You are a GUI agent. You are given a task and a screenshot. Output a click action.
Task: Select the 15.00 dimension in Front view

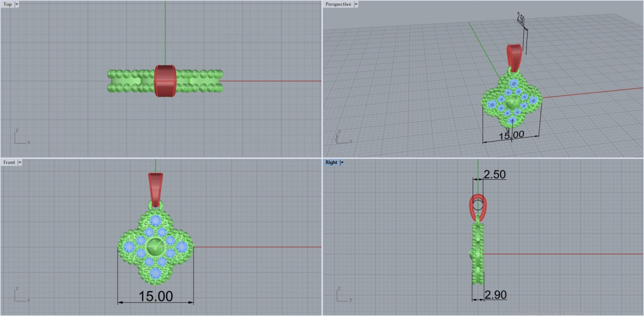tap(156, 296)
